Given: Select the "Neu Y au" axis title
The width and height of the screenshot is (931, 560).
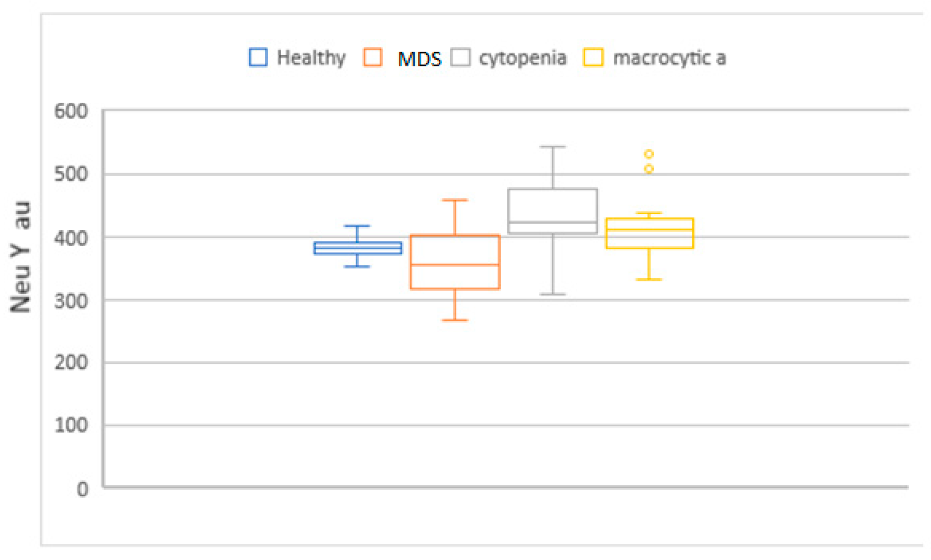Looking at the screenshot, I should tap(21, 257).
